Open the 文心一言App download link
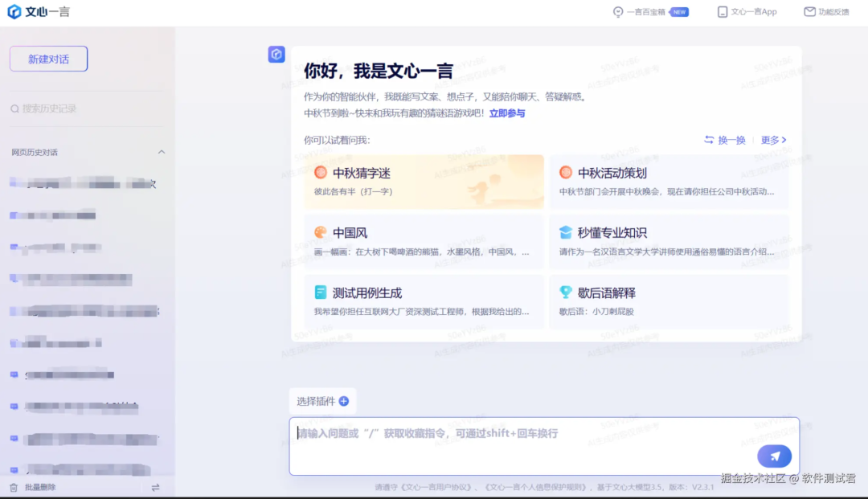Image resolution: width=868 pixels, height=499 pixels. pyautogui.click(x=747, y=11)
